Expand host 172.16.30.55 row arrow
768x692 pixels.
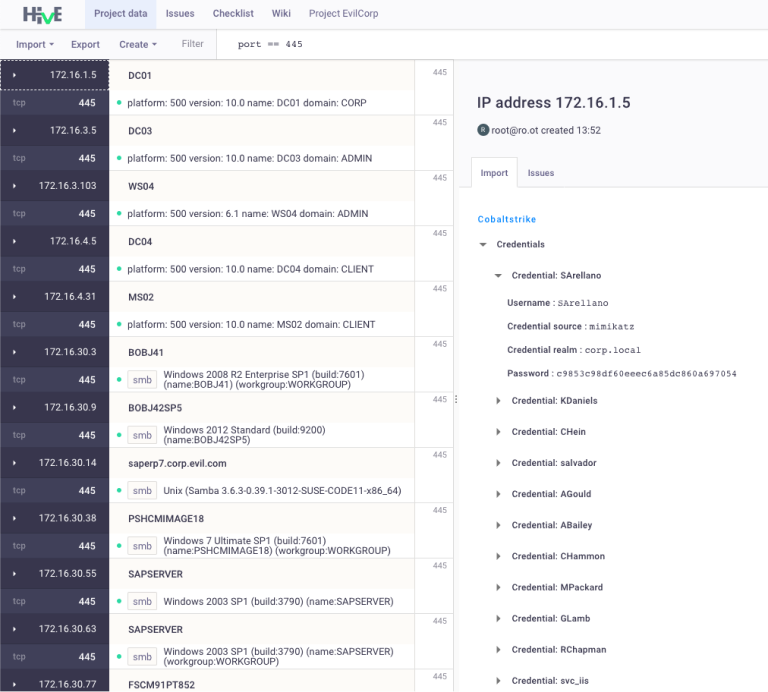(x=14, y=573)
